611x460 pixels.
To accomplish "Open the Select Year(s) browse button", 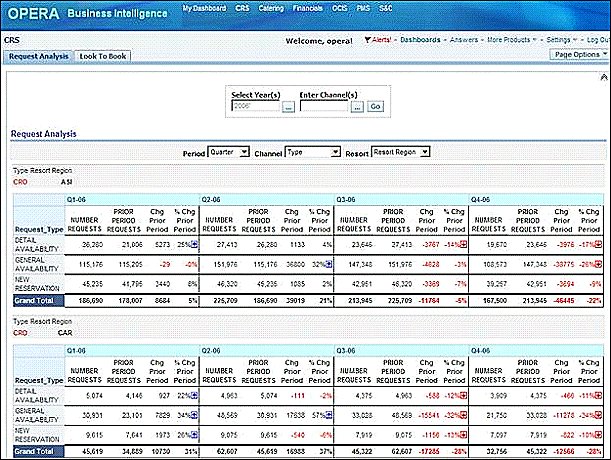I will [x=288, y=105].
